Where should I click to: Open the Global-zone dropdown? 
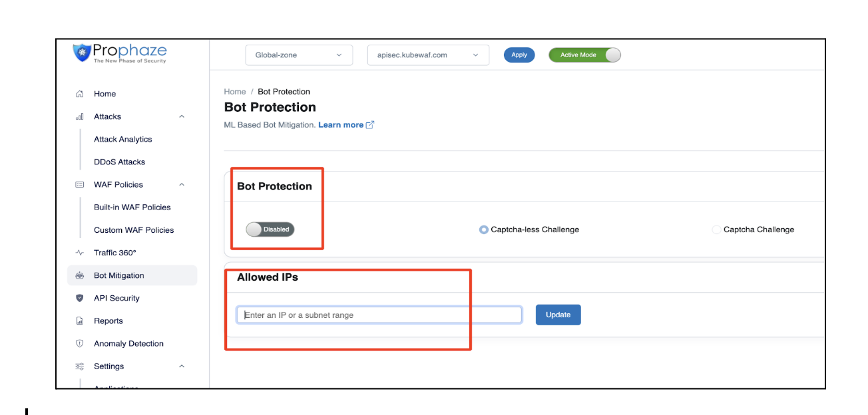coord(299,55)
